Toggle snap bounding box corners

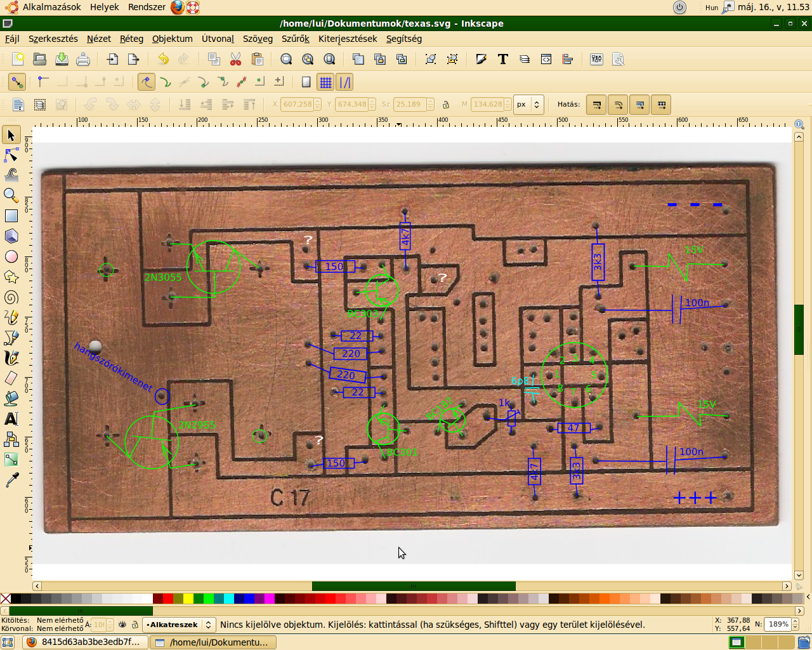click(43, 82)
